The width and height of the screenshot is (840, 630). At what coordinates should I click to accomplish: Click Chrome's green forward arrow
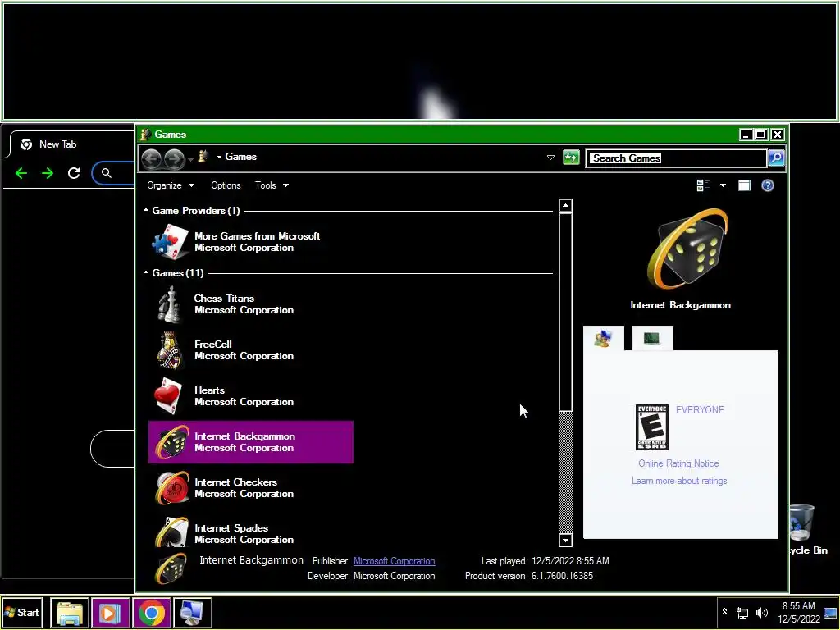tap(48, 172)
